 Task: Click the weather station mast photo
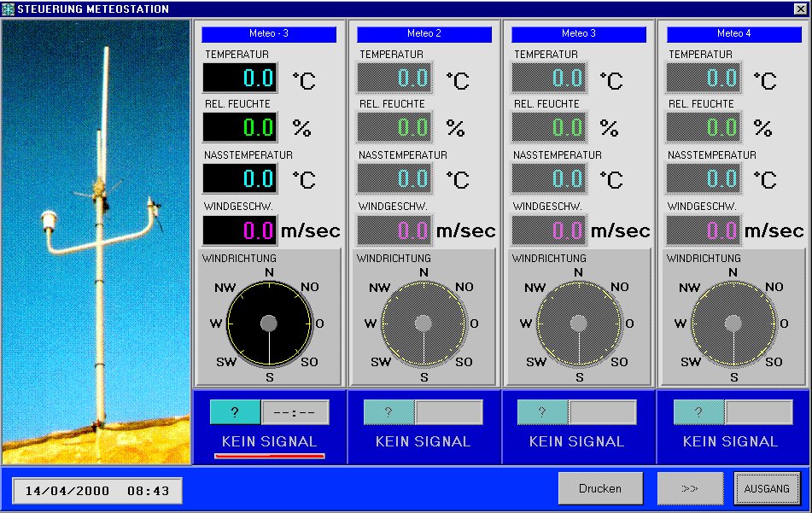[x=96, y=242]
